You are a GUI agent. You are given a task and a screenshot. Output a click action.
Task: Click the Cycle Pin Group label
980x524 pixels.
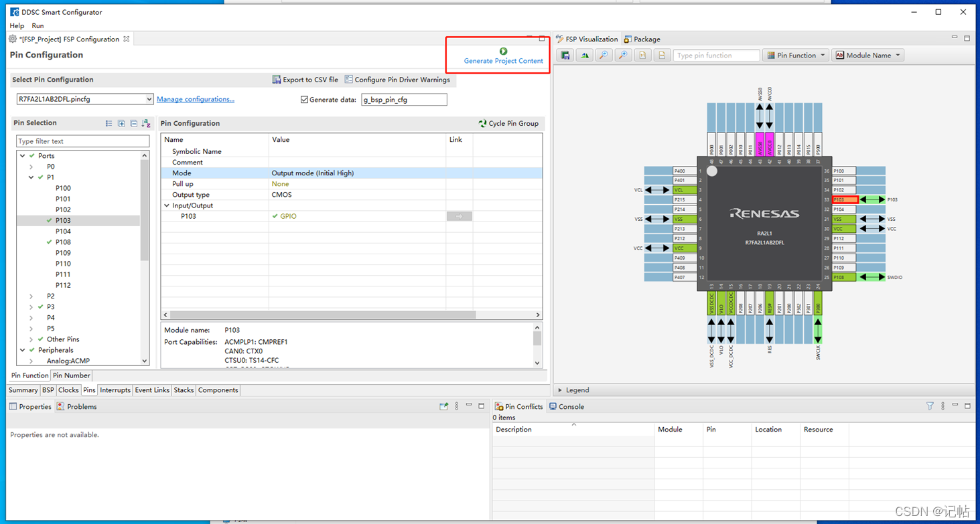(514, 123)
